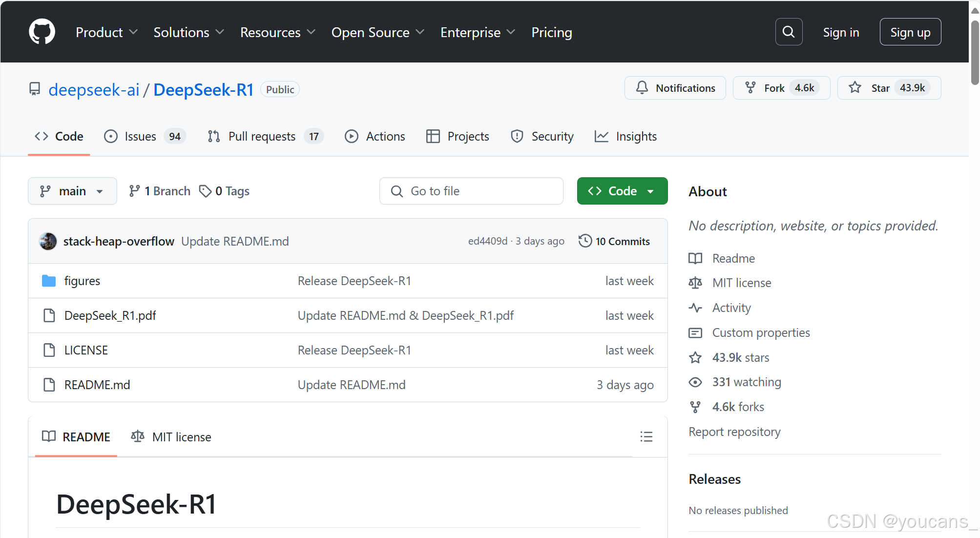Click the tag icon beside 0 Tags

click(206, 191)
